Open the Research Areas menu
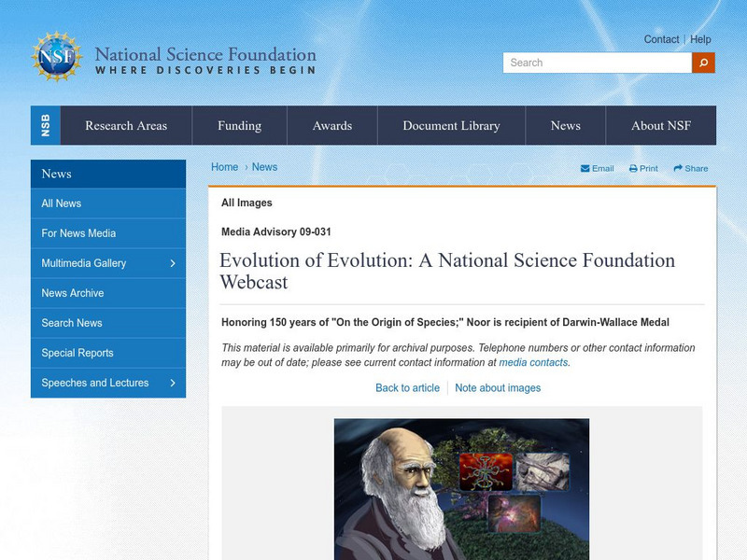 (x=126, y=126)
